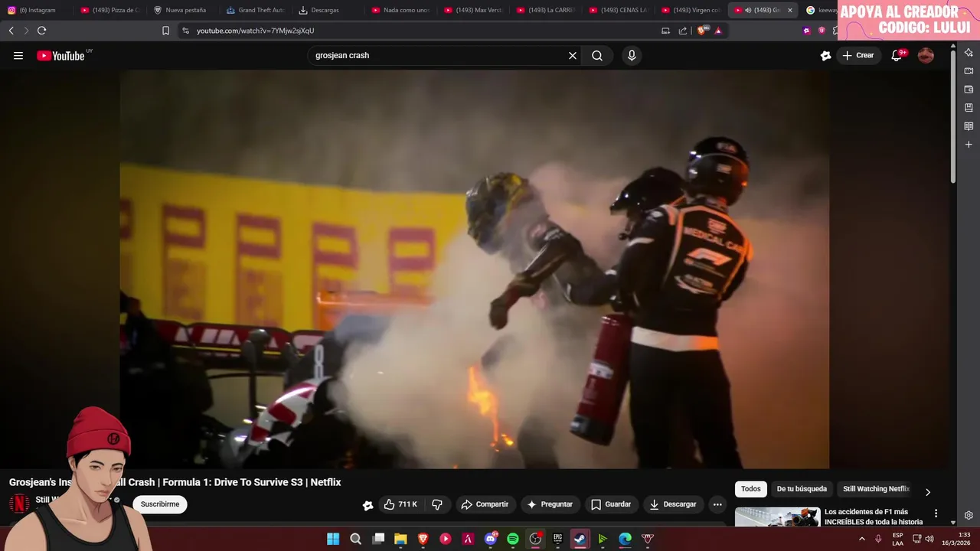This screenshot has height=551, width=980.
Task: Open the sidebar reading list icon
Action: 969,126
